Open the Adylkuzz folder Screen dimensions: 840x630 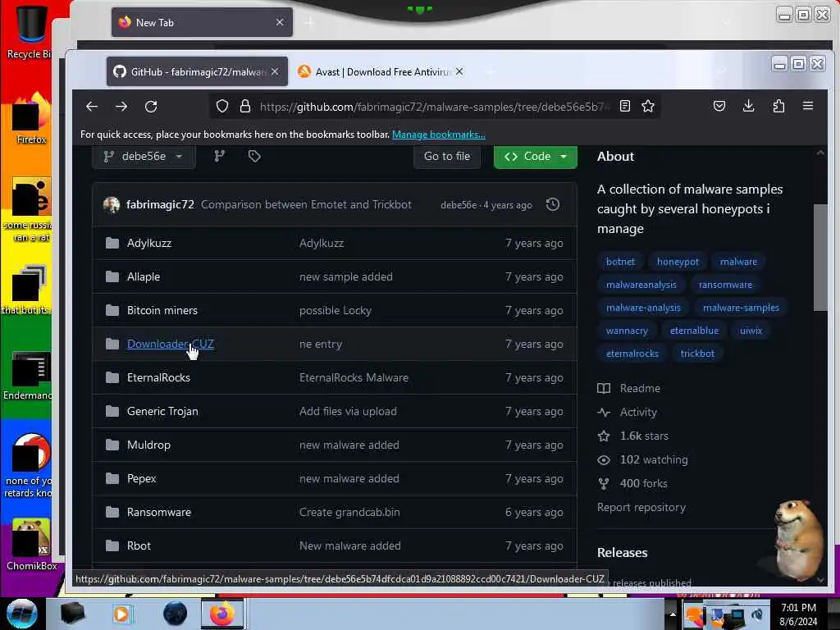click(149, 243)
